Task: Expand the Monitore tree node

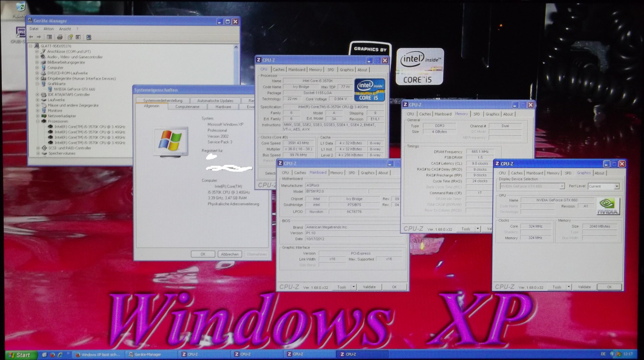Action: coord(38,110)
